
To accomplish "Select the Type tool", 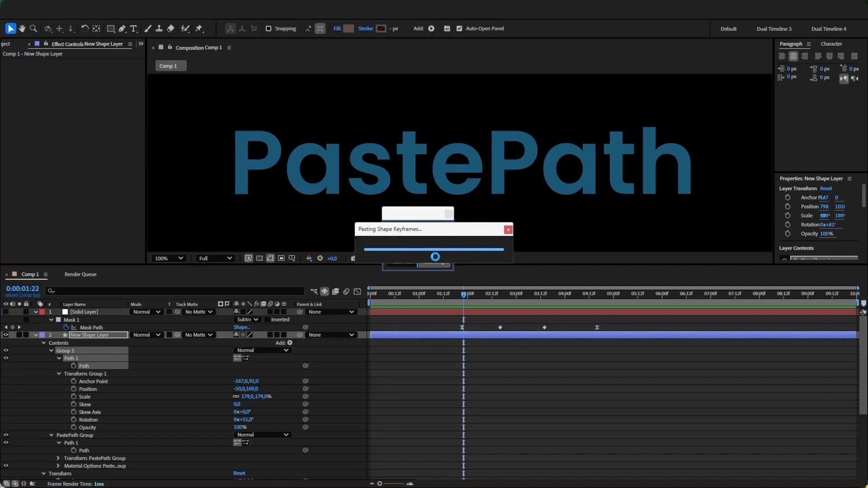I will (133, 28).
